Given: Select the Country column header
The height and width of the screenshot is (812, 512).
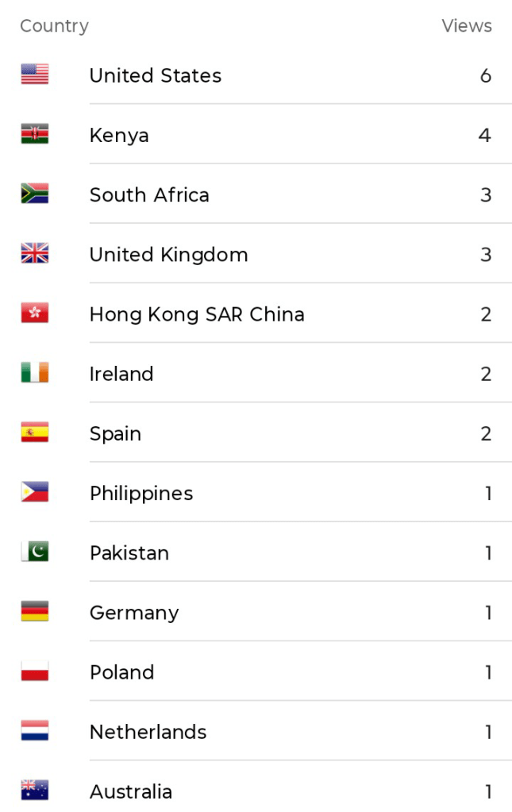Looking at the screenshot, I should (54, 26).
